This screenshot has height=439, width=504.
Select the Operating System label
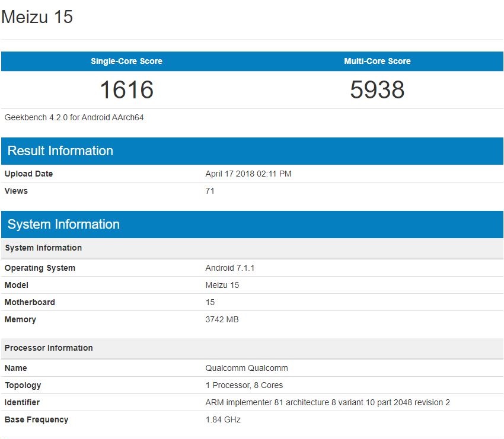[40, 268]
